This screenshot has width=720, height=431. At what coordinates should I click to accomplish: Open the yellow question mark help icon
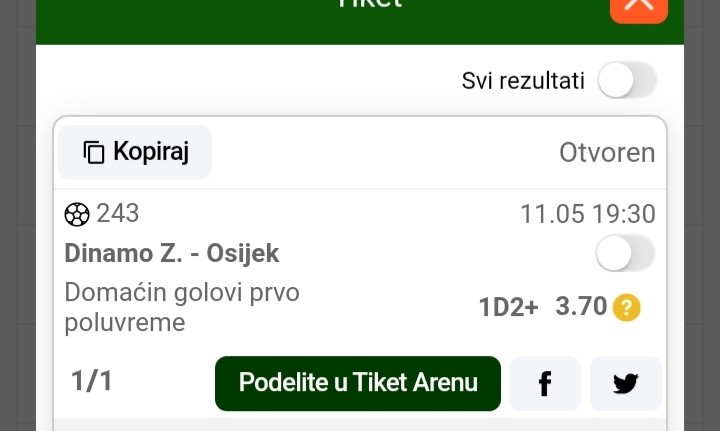coord(627,308)
